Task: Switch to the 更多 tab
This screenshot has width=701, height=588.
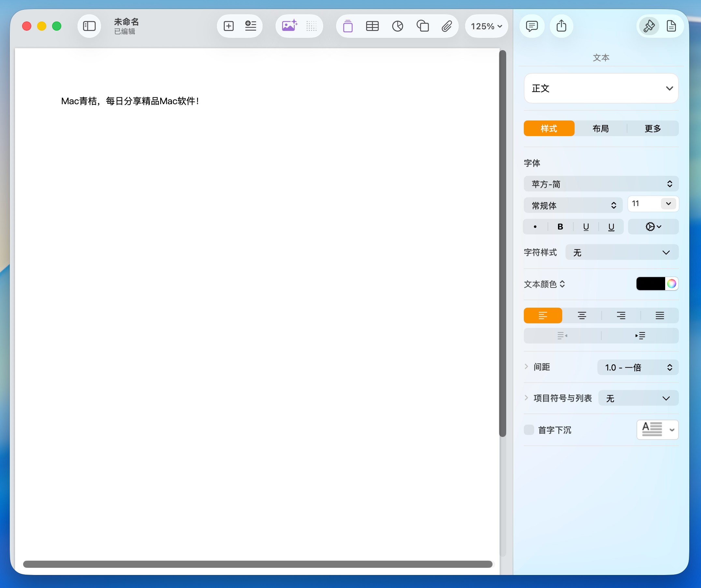Action: point(652,129)
